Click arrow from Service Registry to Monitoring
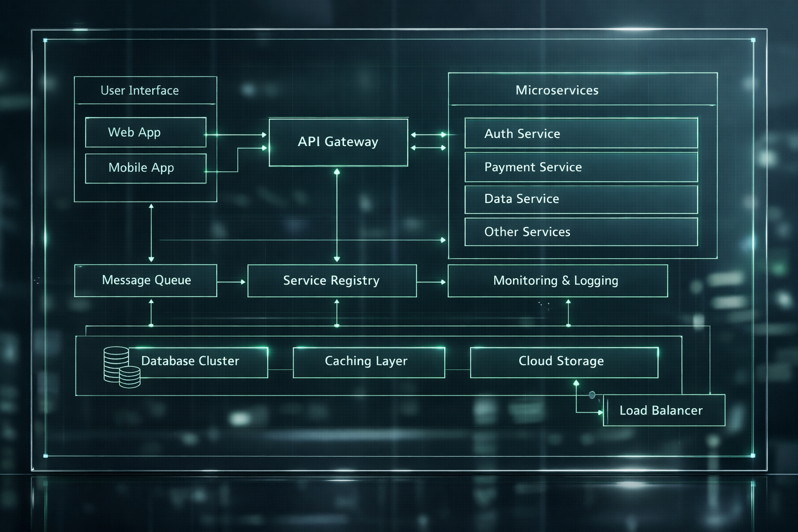 (x=432, y=282)
